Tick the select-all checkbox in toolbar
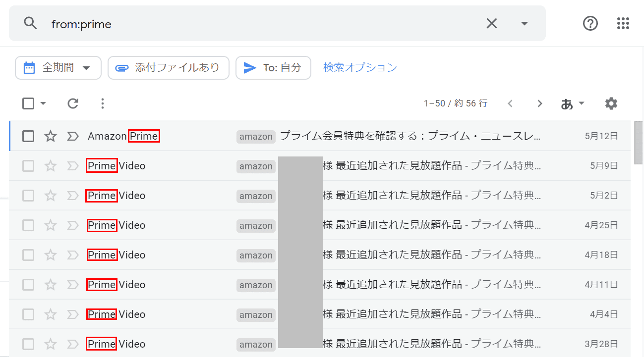644x357 pixels. (28, 103)
